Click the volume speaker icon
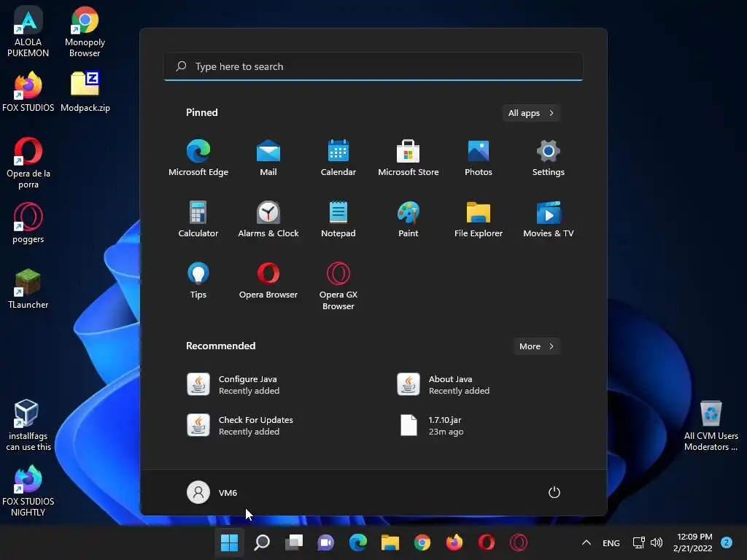Screen dimensions: 747x560 (657, 542)
